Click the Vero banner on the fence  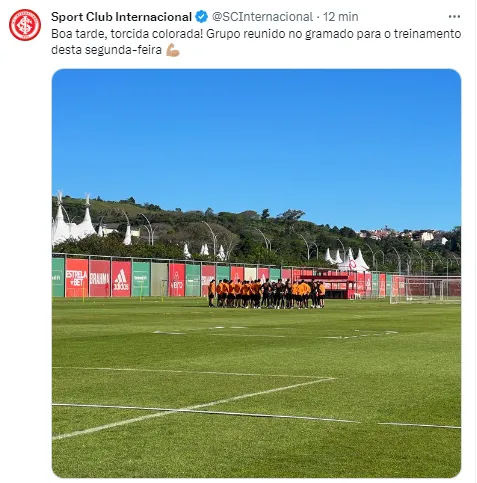(177, 280)
